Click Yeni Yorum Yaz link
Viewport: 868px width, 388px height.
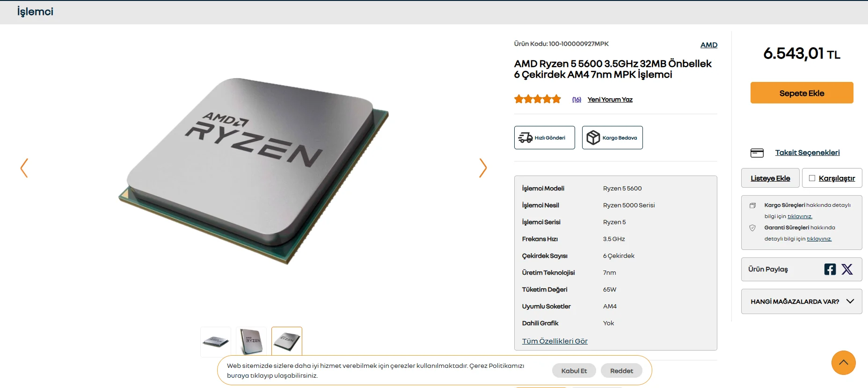point(610,99)
